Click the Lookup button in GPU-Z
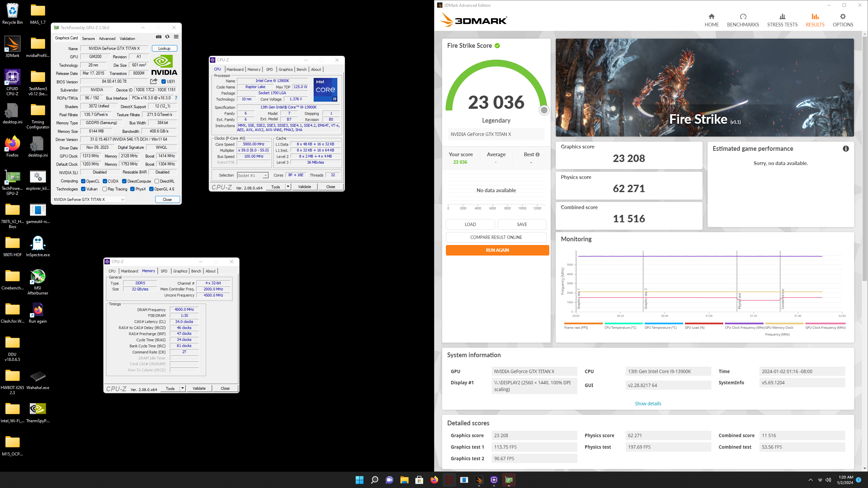868x488 pixels. point(164,48)
